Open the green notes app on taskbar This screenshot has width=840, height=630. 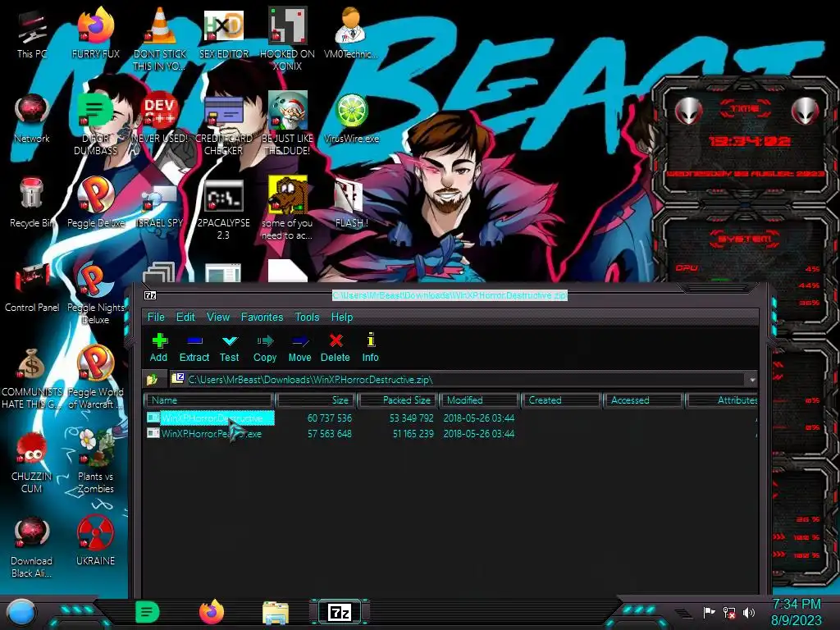[x=148, y=612]
